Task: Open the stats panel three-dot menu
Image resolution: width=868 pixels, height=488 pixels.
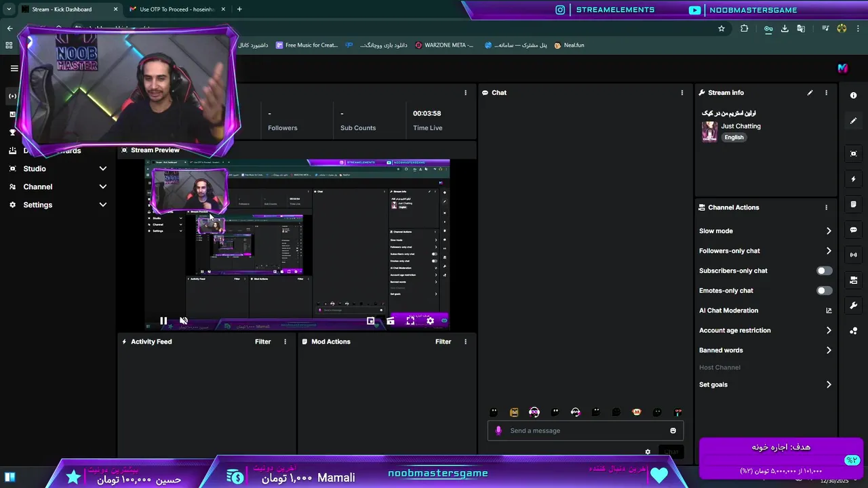Action: (x=465, y=93)
